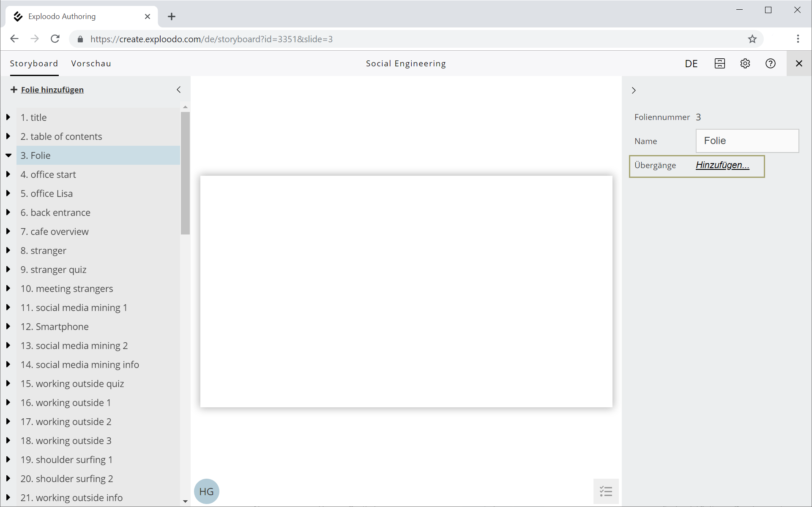The height and width of the screenshot is (507, 812).
Task: Click the slide Name input field
Action: click(747, 141)
